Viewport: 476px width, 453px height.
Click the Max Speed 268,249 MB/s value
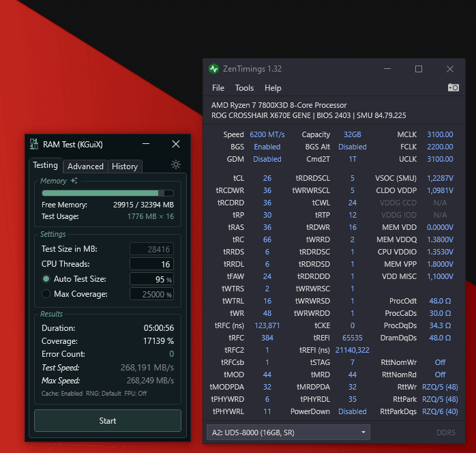click(150, 381)
